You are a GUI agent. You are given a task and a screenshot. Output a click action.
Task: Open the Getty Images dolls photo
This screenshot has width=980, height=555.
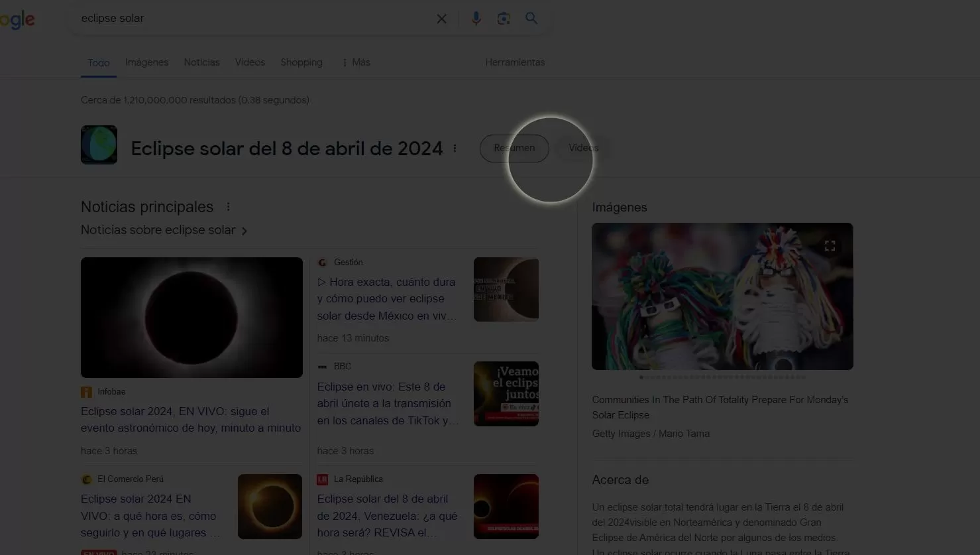point(722,296)
